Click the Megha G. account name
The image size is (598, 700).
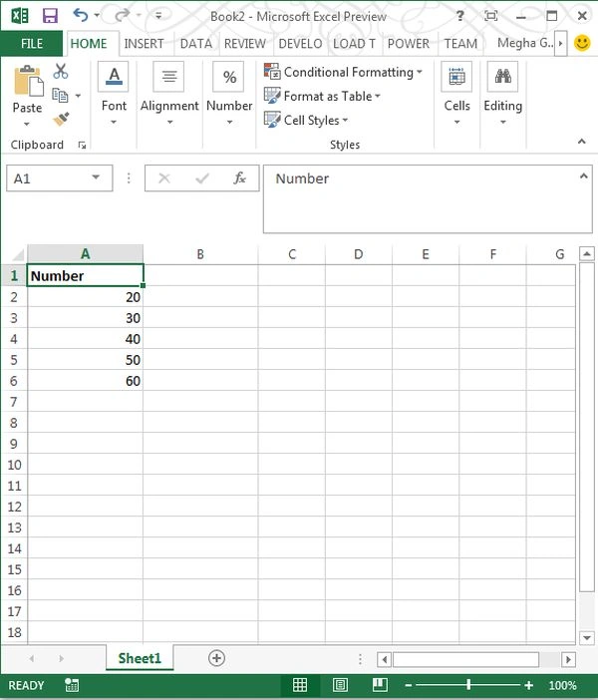[x=525, y=43]
